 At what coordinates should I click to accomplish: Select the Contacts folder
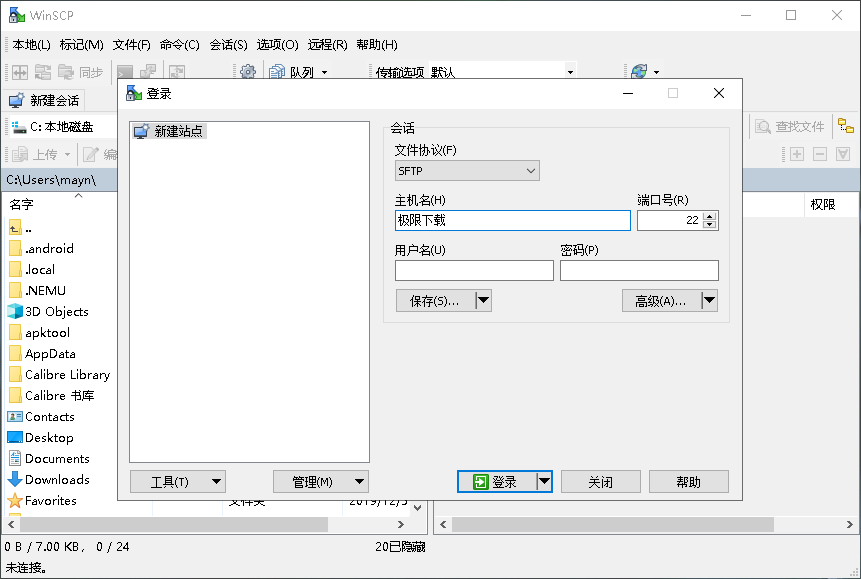click(x=41, y=417)
